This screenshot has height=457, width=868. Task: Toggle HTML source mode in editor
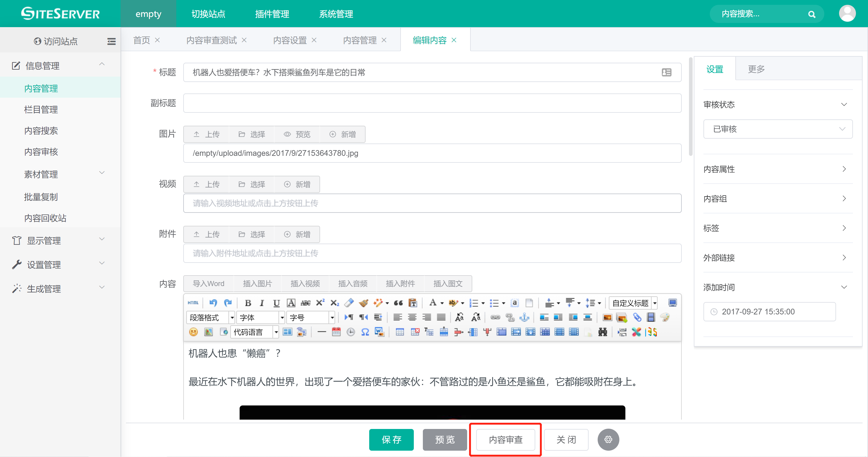(193, 303)
